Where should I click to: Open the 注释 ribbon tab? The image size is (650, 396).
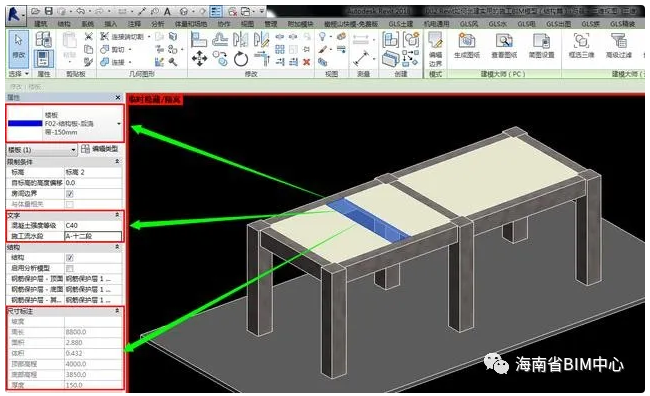[x=134, y=24]
